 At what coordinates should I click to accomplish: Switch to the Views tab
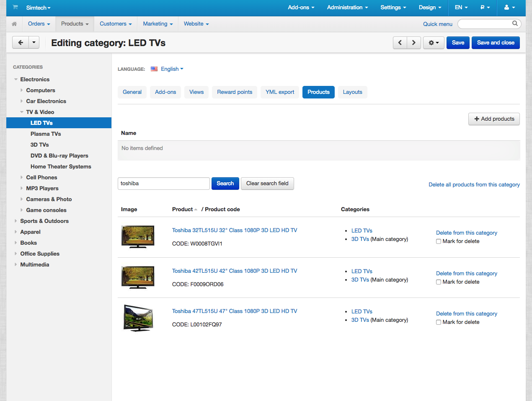(x=196, y=92)
